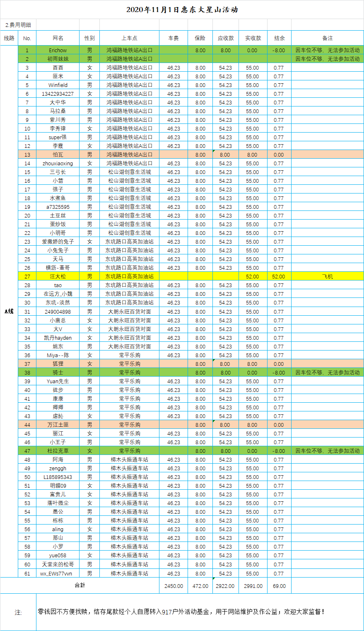The image size is (364, 631).
Task: Click the 备注 column header
Action: pos(327,38)
